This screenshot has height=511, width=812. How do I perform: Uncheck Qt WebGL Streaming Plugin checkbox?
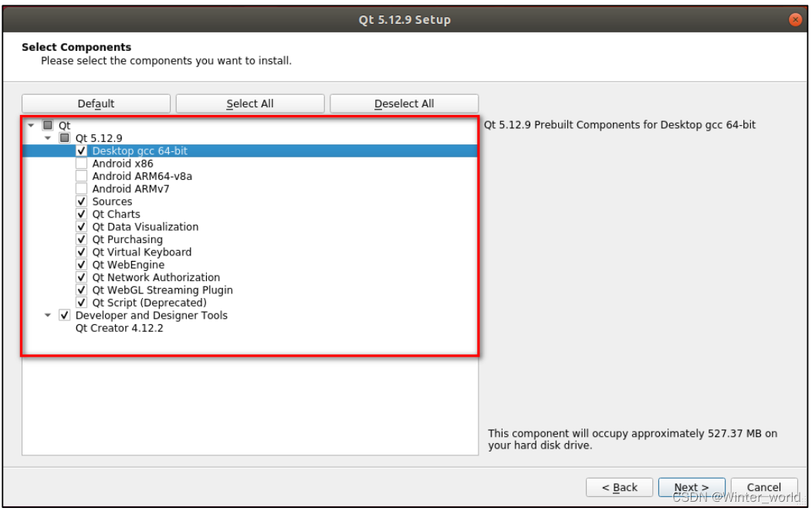(81, 290)
